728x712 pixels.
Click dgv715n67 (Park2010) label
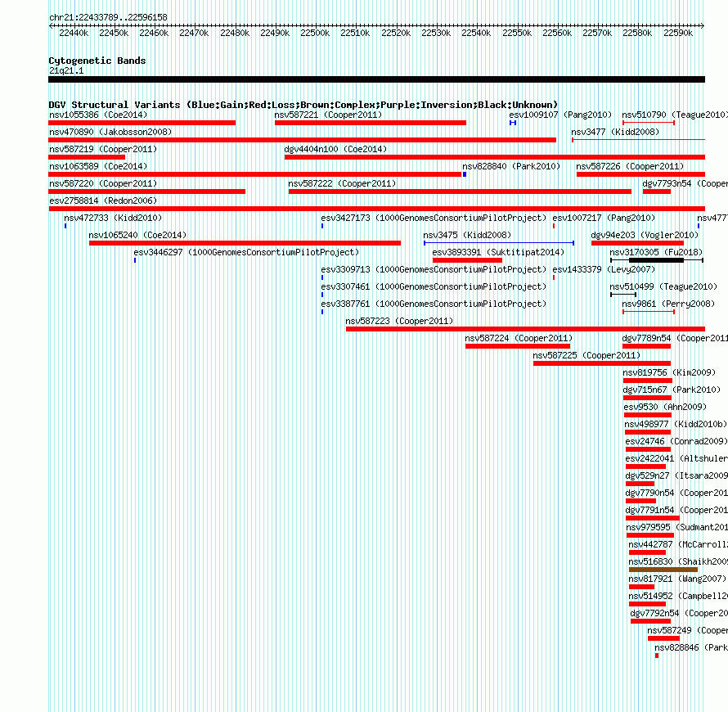(672, 390)
